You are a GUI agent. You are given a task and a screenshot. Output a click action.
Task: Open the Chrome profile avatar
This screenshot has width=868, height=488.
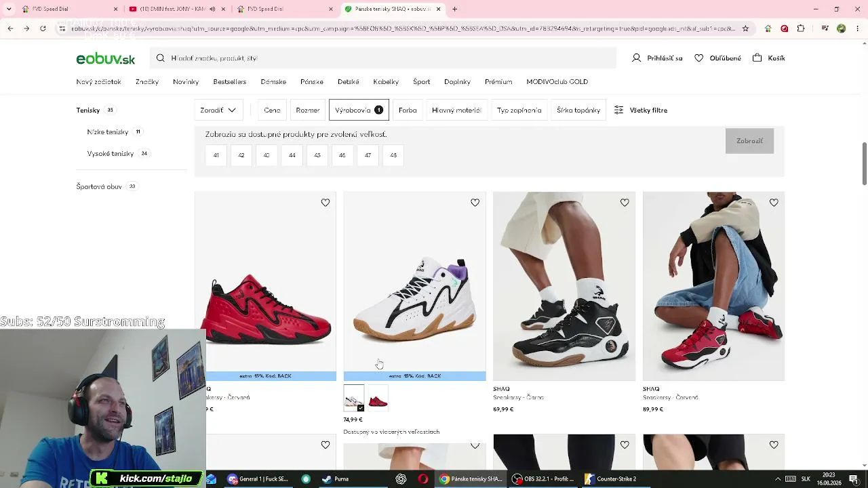(841, 28)
